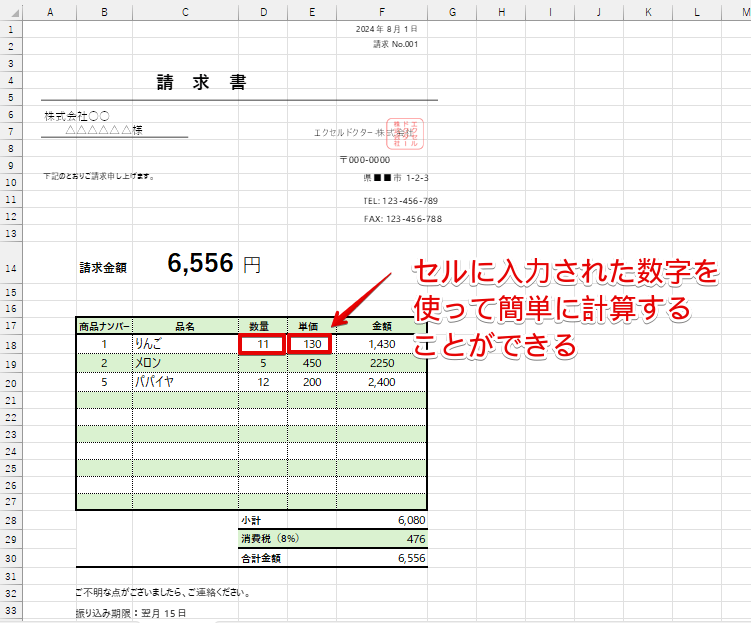
Task: Click the パパイヤ product name cell
Action: click(185, 382)
